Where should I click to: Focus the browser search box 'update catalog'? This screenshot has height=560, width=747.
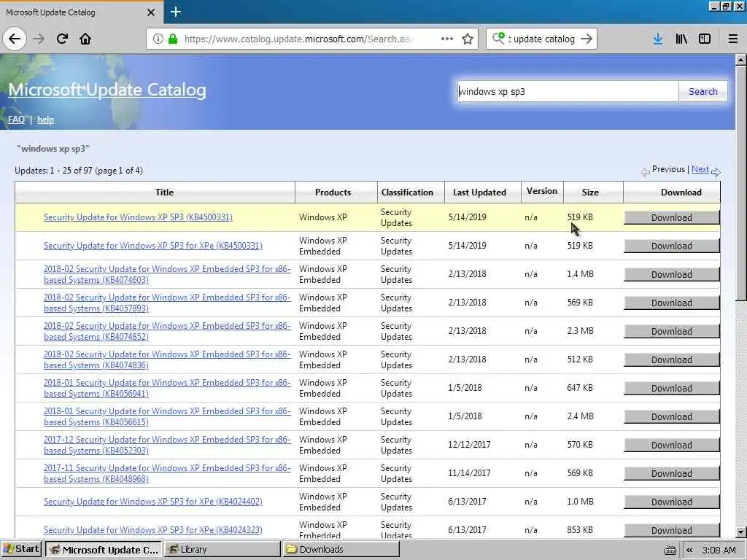pyautogui.click(x=543, y=39)
